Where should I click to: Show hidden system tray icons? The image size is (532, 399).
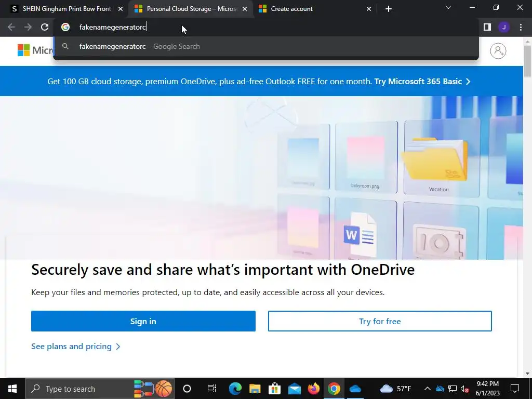coord(428,389)
